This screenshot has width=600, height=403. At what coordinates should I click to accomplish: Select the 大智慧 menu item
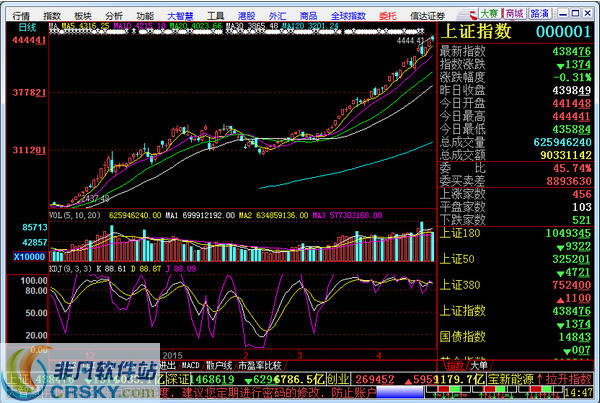179,16
